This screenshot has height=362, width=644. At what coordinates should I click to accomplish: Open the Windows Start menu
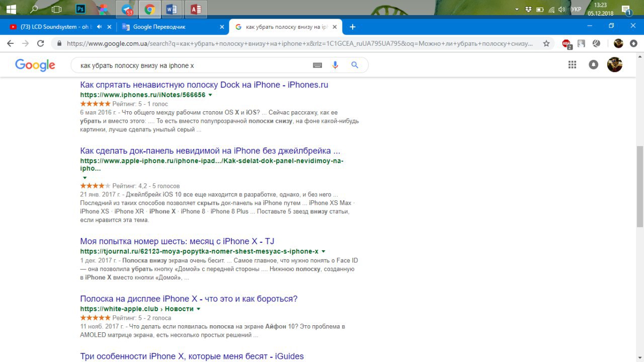coord(11,9)
